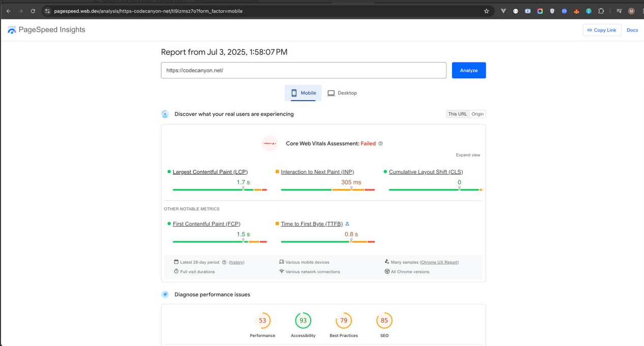The image size is (644, 346).
Task: Open the media control playlist icon
Action: 619,11
